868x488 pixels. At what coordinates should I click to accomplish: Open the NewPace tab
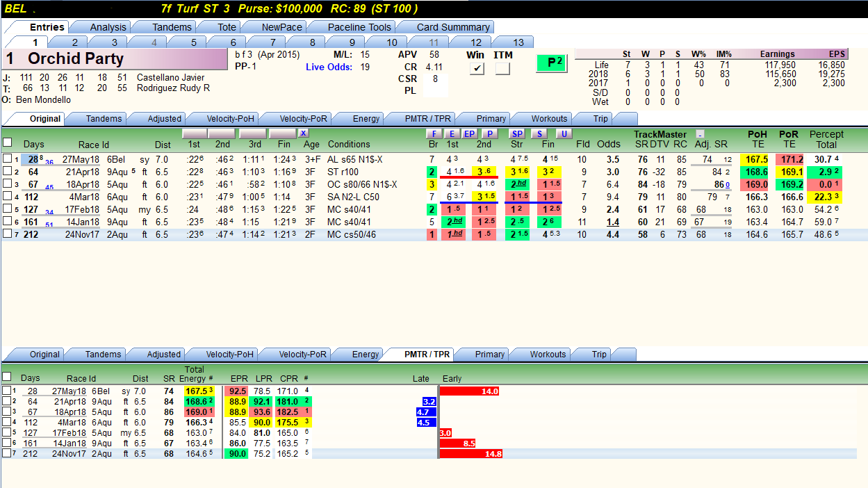(281, 27)
